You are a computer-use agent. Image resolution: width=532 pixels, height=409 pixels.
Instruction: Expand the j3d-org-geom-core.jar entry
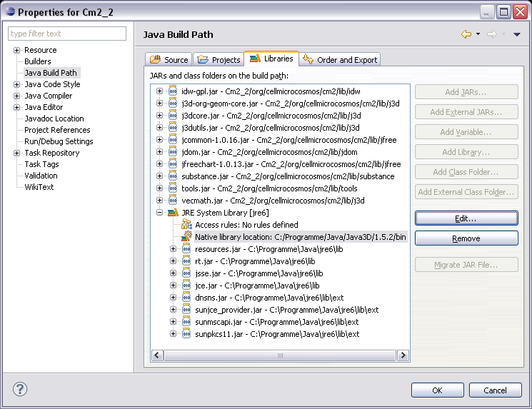pyautogui.click(x=159, y=103)
